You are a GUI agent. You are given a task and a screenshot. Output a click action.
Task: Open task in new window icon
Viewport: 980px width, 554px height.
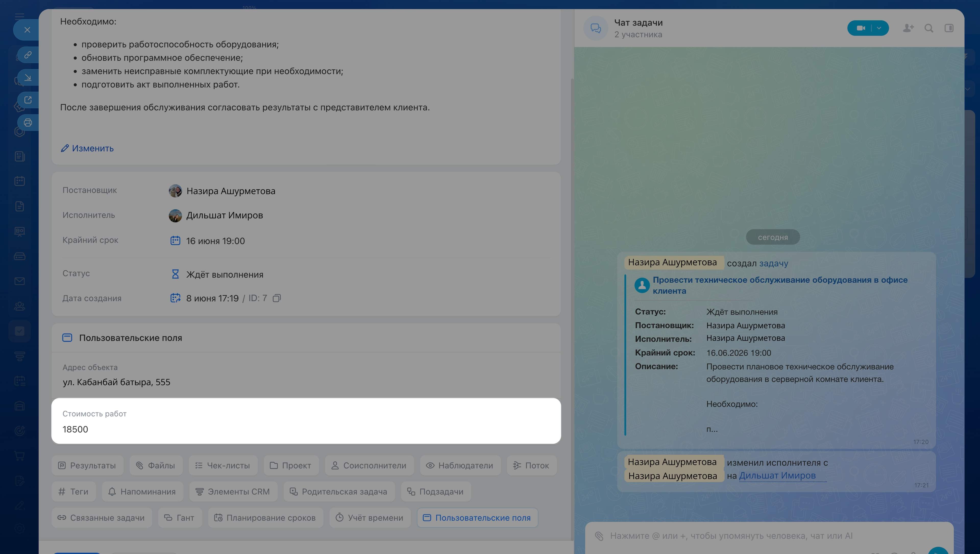[28, 100]
